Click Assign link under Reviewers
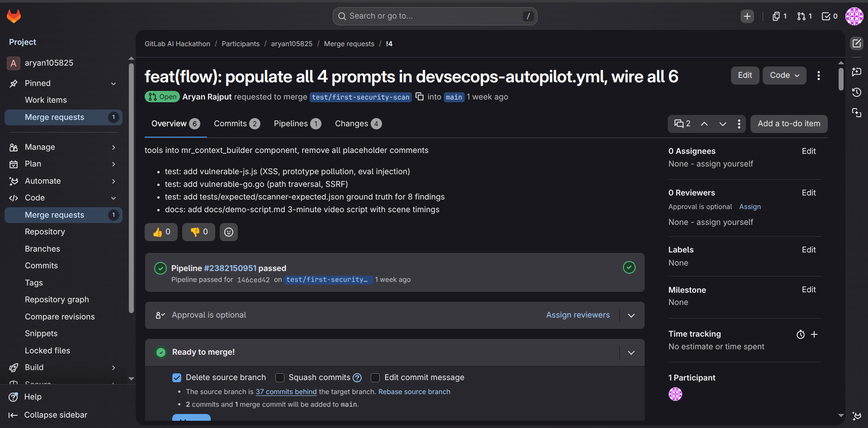Viewport: 868px width, 428px height. point(750,207)
